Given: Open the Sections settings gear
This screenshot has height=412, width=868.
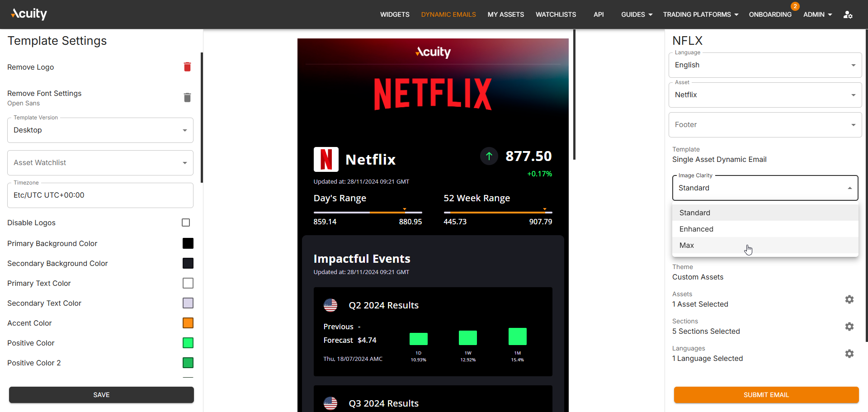Looking at the screenshot, I should 849,327.
